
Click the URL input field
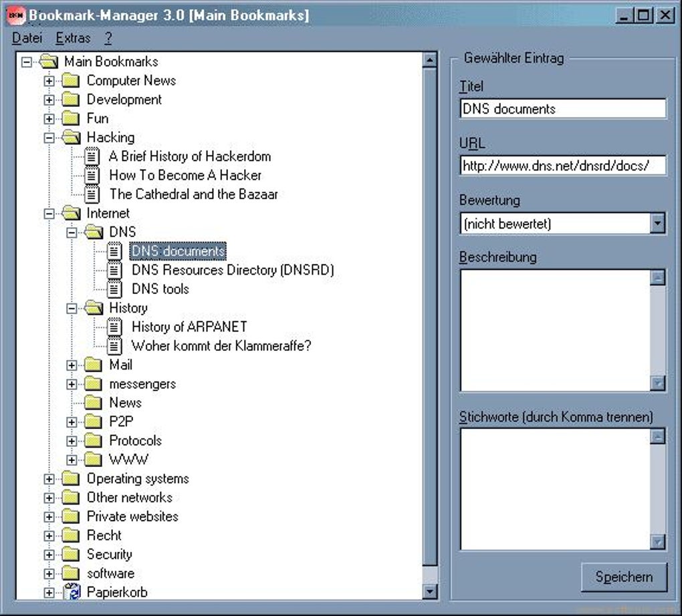(562, 165)
